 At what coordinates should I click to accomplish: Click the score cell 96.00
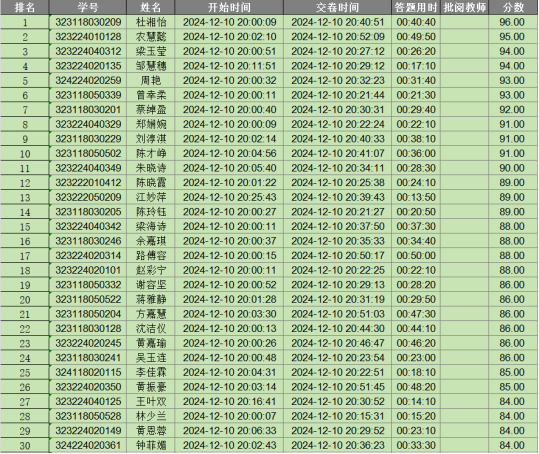pyautogui.click(x=513, y=22)
